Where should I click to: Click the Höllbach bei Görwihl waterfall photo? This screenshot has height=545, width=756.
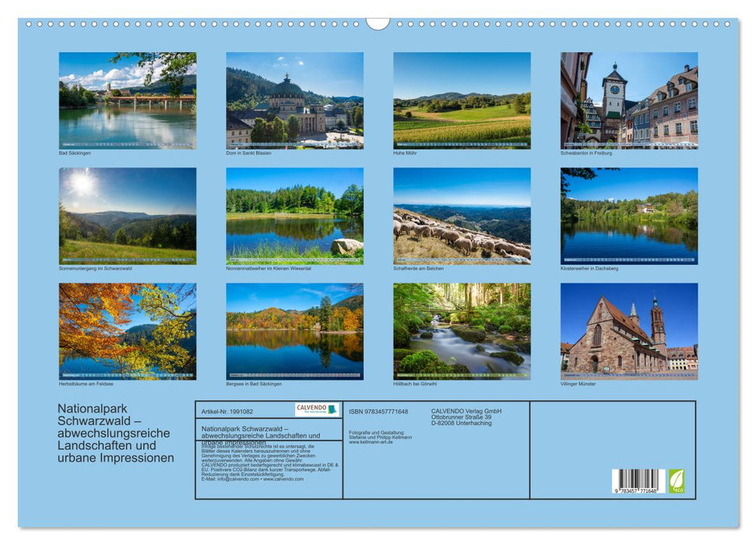(462, 331)
